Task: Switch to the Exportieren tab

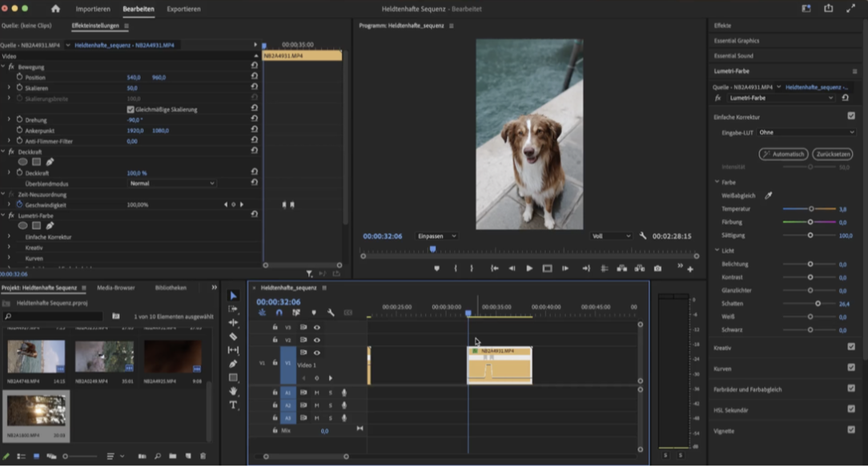Action: [183, 9]
